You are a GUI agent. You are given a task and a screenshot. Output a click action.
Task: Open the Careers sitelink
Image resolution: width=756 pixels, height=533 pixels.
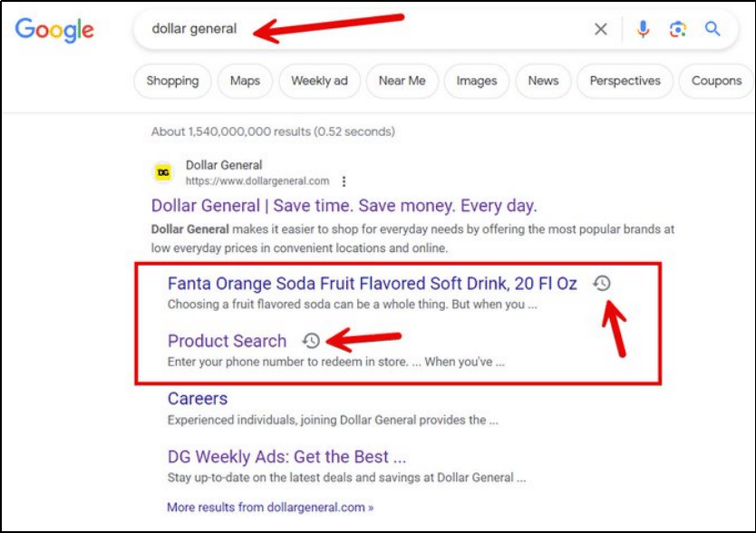point(198,399)
